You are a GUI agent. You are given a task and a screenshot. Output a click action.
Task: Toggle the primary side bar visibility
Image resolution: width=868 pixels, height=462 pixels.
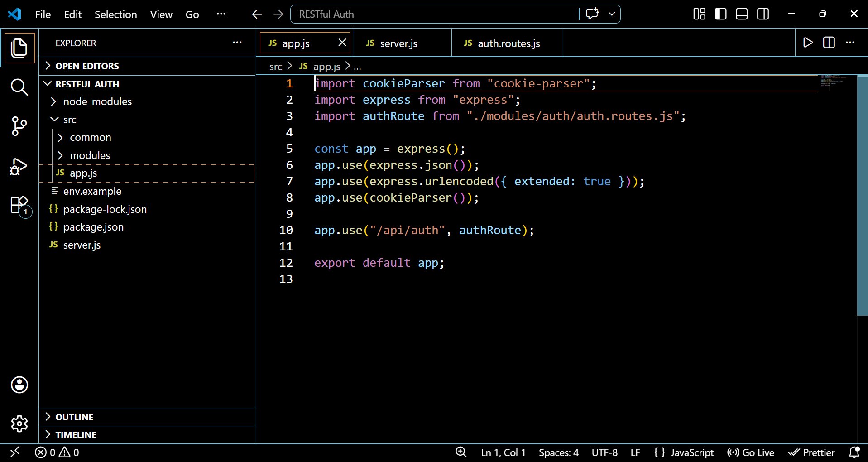pos(720,14)
